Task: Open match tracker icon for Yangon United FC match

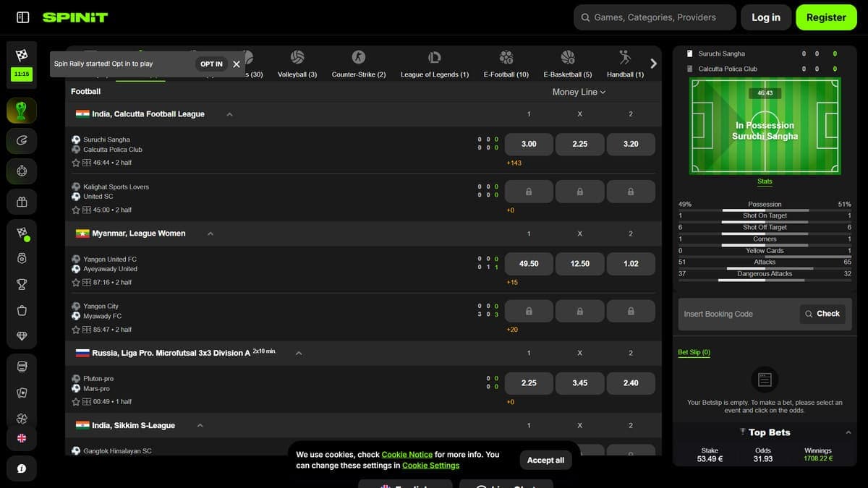Action: pos(87,283)
